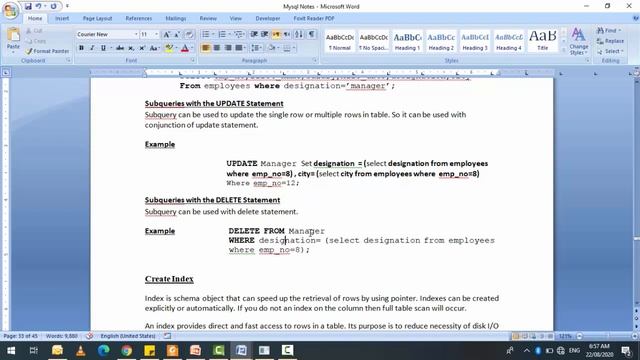640x360 pixels.
Task: Apply subscript formatting
Action: tap(131, 48)
